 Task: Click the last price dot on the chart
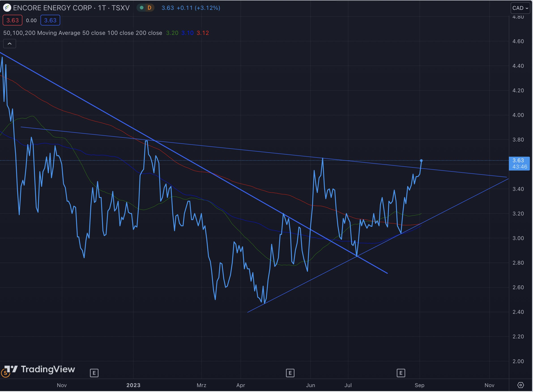pyautogui.click(x=421, y=161)
